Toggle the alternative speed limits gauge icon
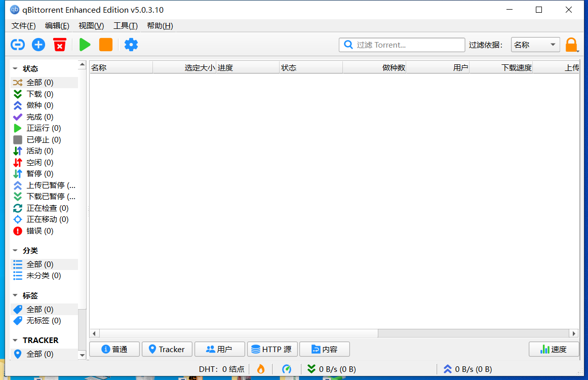The height and width of the screenshot is (380, 588). [x=287, y=369]
